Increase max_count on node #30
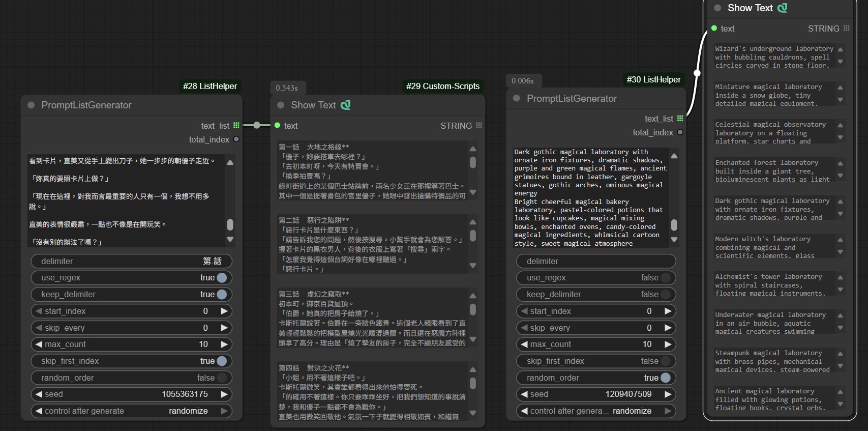The height and width of the screenshot is (431, 868). pos(668,344)
